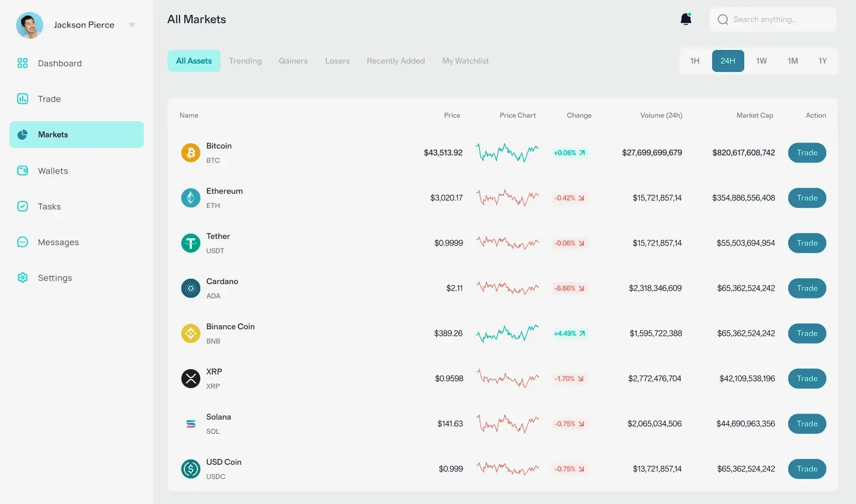Click Binance Coin's up-arrow change indicator
The height and width of the screenshot is (504, 856).
tap(582, 333)
